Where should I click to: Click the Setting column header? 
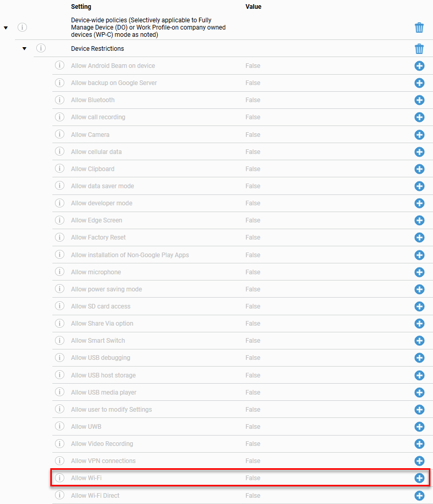tap(81, 7)
